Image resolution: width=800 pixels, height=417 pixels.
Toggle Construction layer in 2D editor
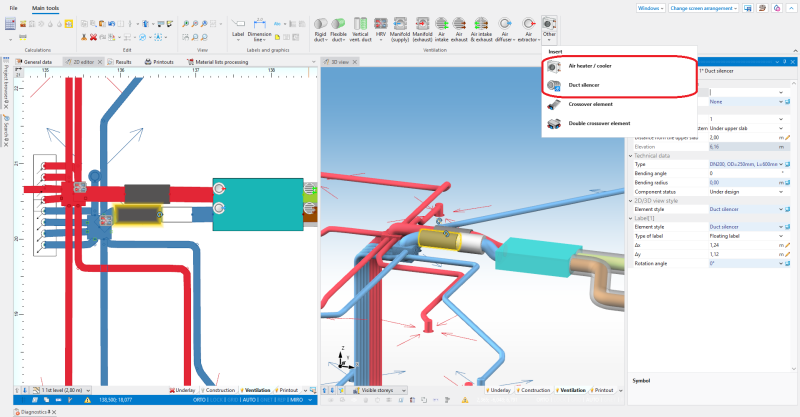click(218, 390)
